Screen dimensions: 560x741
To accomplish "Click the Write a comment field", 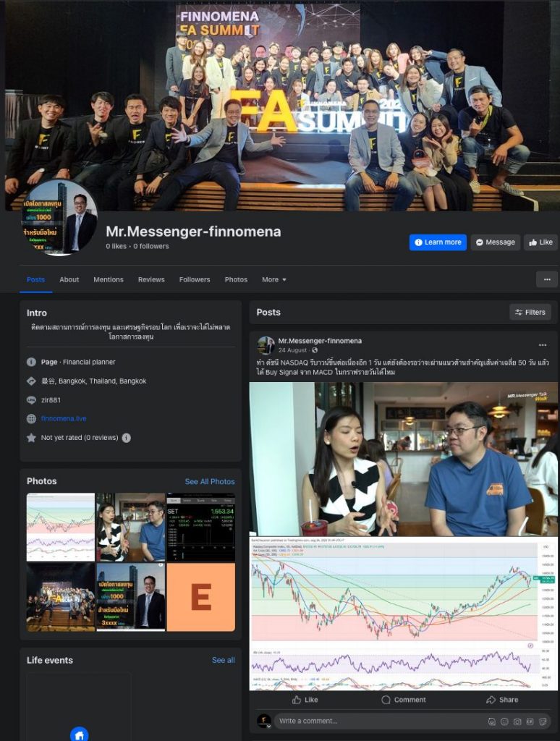I will coord(376,721).
